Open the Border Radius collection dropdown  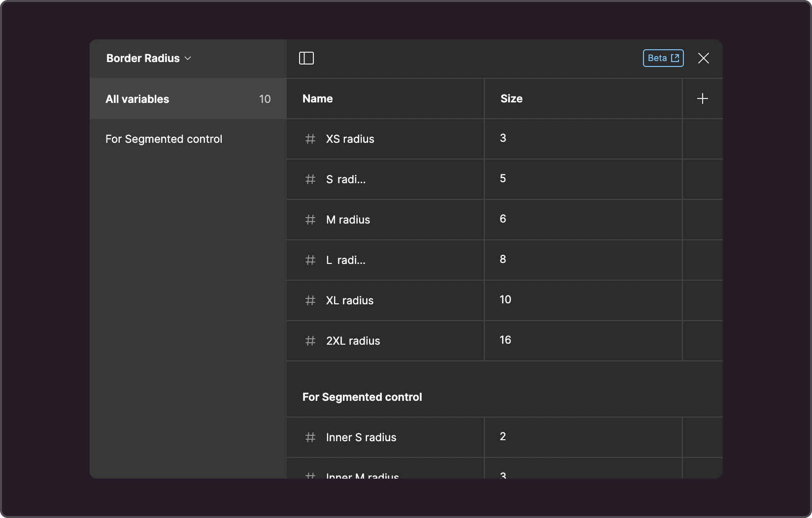[149, 58]
